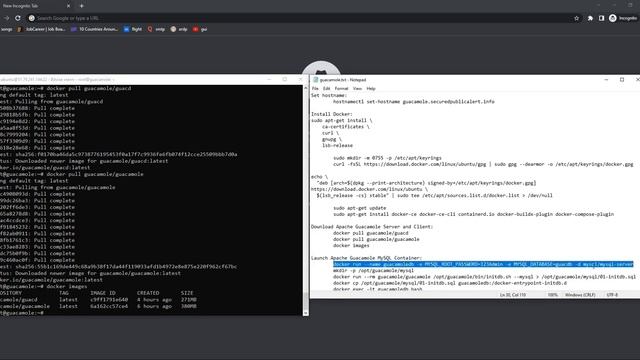Click the 100% zoom status in Notepad

[552, 295]
